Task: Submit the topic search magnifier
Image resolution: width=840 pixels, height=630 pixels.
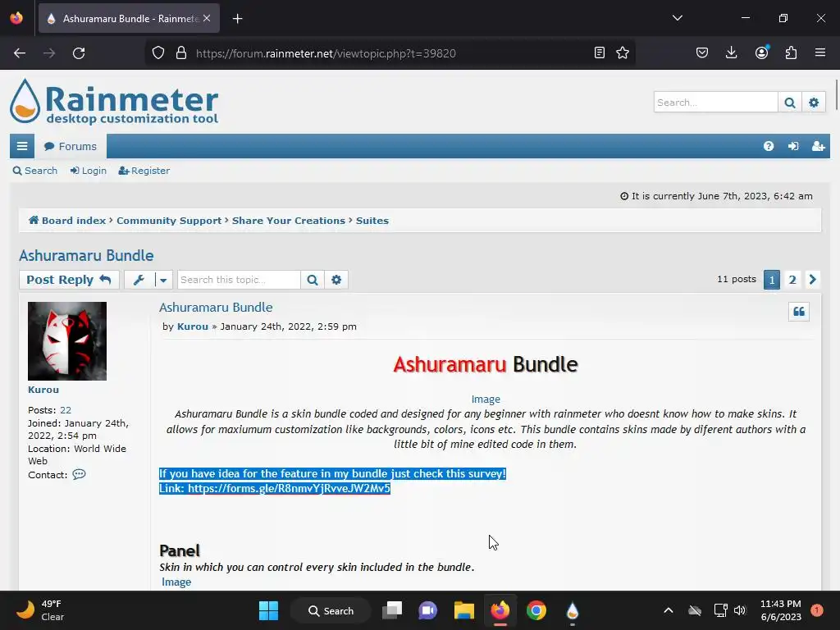Action: [313, 280]
